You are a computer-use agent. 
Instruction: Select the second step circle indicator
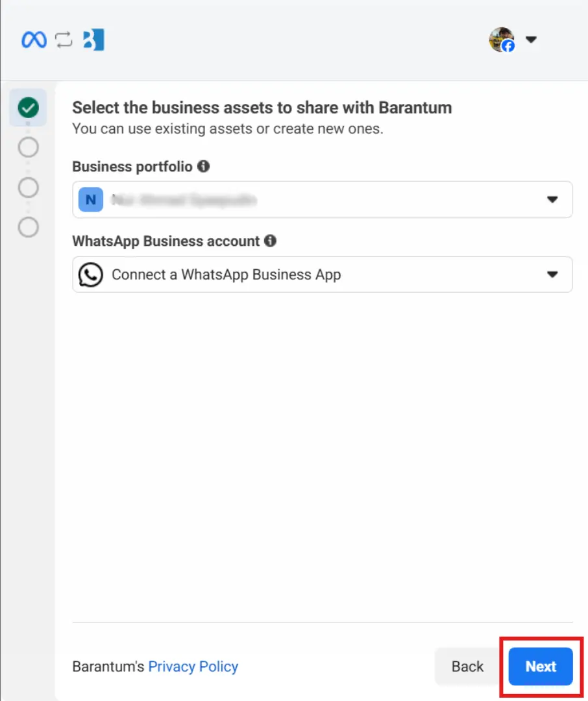tap(28, 147)
